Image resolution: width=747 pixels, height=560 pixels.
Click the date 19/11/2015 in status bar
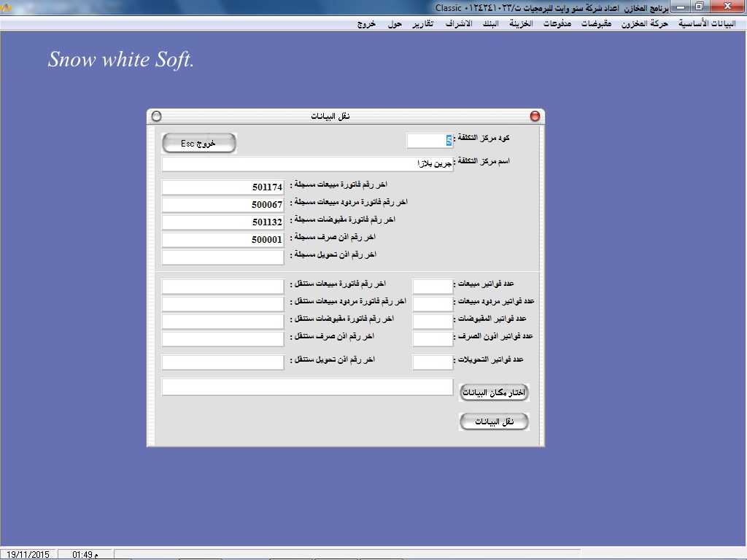[28, 555]
